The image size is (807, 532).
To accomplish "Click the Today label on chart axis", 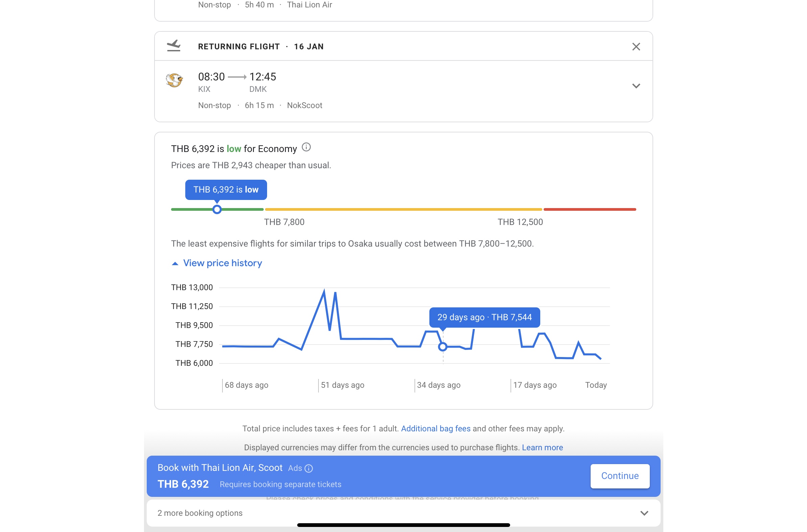I will click(596, 385).
